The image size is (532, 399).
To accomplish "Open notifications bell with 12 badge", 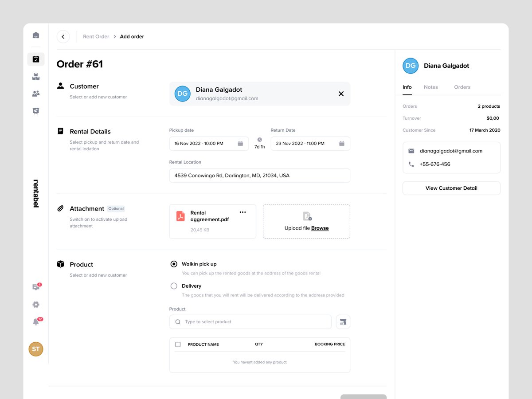I will (36, 322).
